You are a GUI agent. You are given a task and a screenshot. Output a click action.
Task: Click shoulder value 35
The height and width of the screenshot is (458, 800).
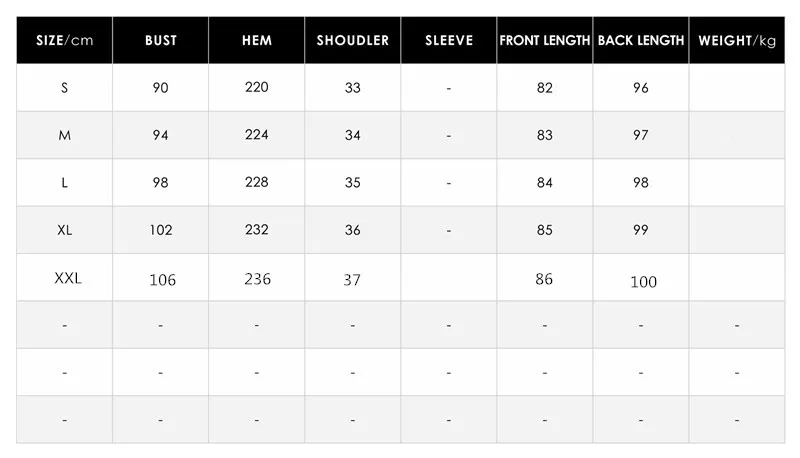coord(353,183)
